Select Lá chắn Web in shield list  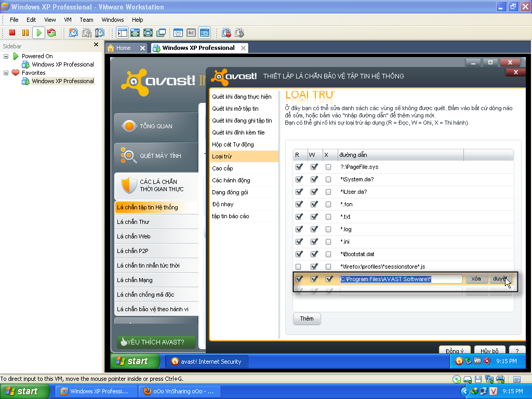(157, 236)
